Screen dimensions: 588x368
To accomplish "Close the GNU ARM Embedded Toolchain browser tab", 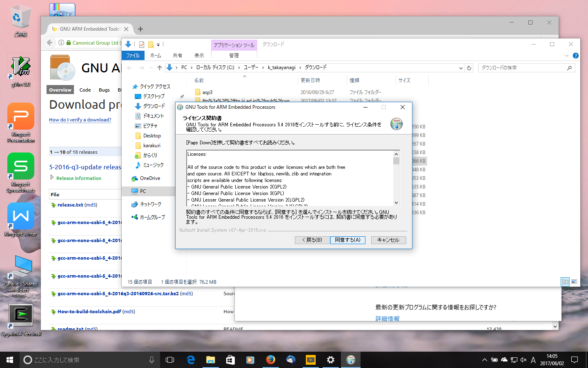I will (126, 29).
